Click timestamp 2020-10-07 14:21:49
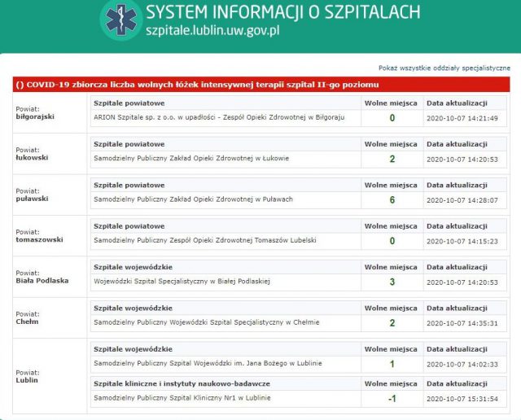 (462, 118)
